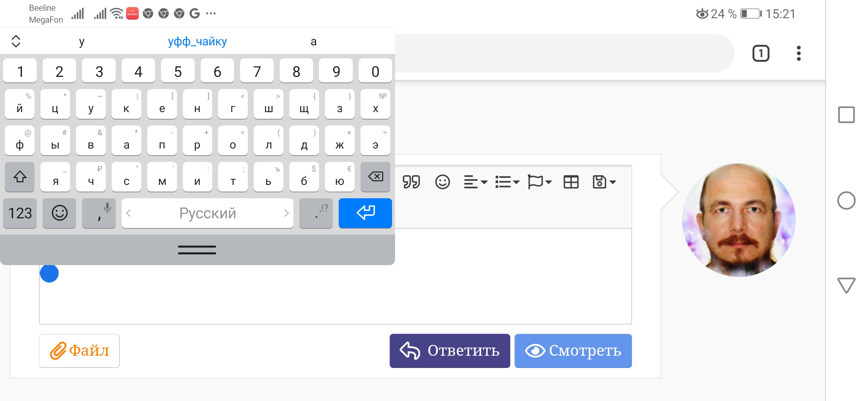Expand the text alignment dropdown
This screenshot has width=868, height=401.
click(476, 182)
